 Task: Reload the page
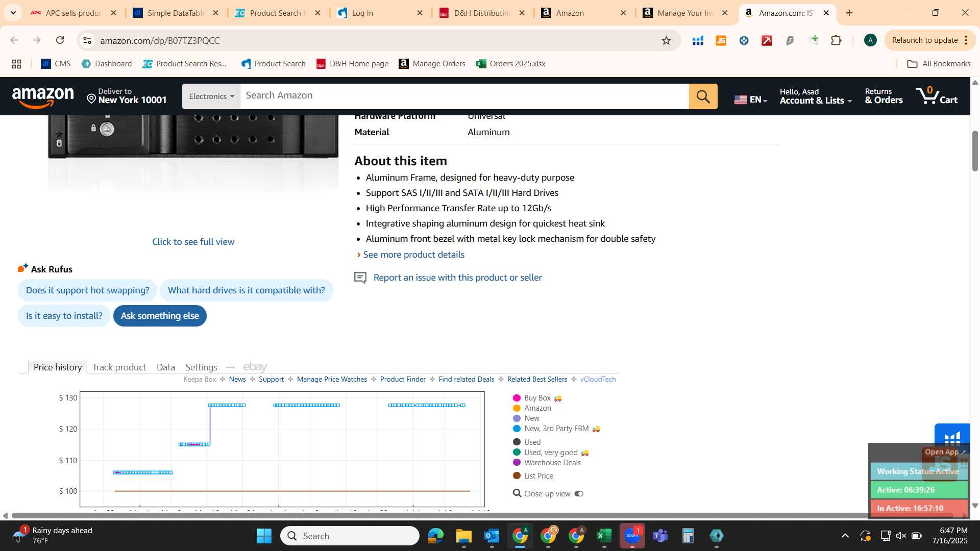[x=60, y=40]
